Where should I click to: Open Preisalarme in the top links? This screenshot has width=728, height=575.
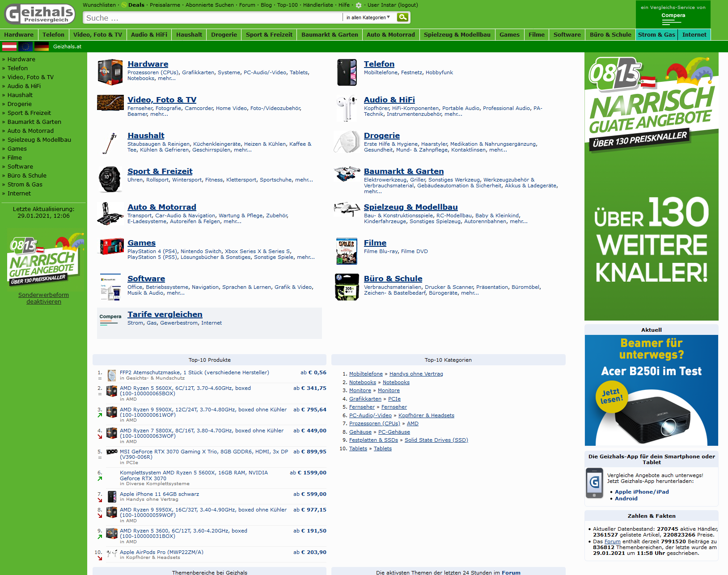pyautogui.click(x=165, y=5)
